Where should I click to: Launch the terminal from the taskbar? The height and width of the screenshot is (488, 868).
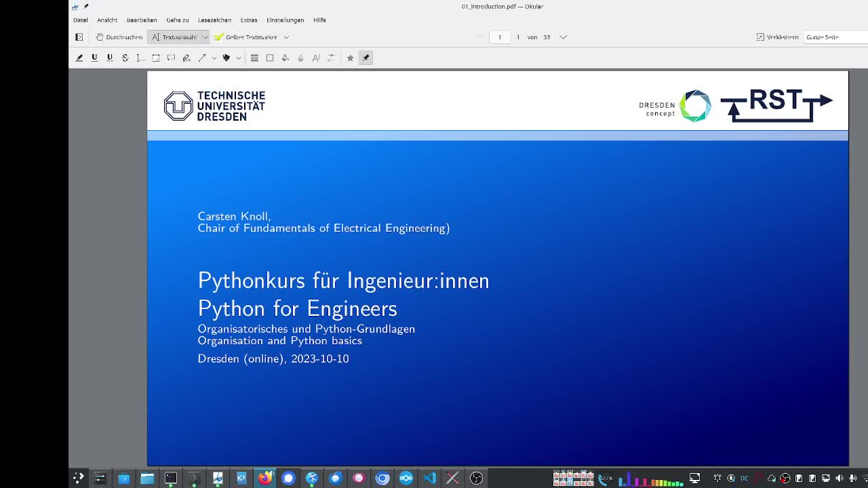pos(171,478)
